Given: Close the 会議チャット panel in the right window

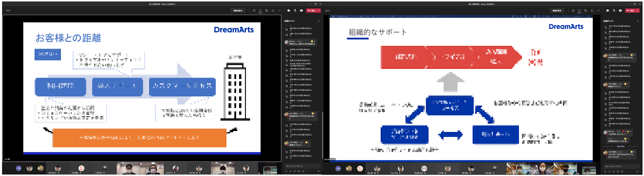Looking at the screenshot, I should [x=637, y=21].
